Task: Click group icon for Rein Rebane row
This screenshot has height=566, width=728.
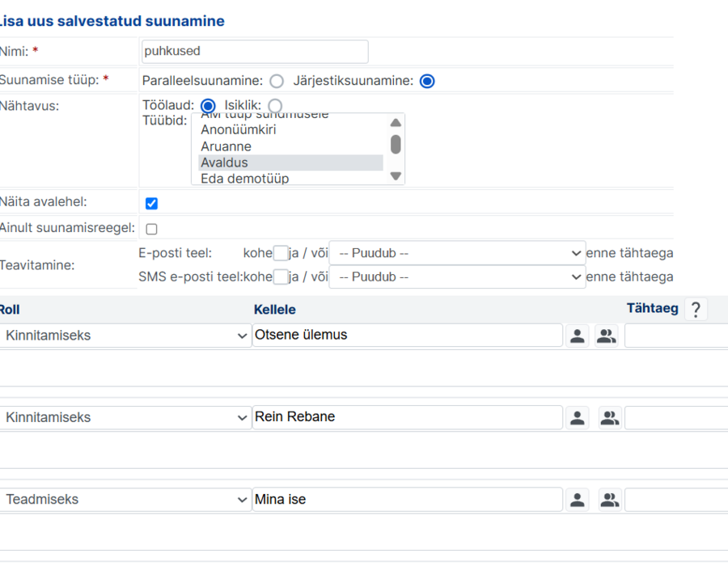Action: (x=610, y=417)
